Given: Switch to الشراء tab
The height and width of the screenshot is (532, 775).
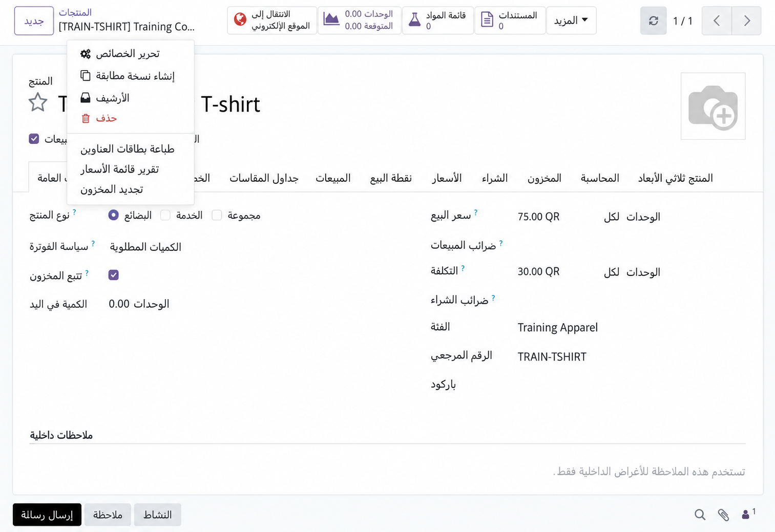Looking at the screenshot, I should click(x=495, y=178).
